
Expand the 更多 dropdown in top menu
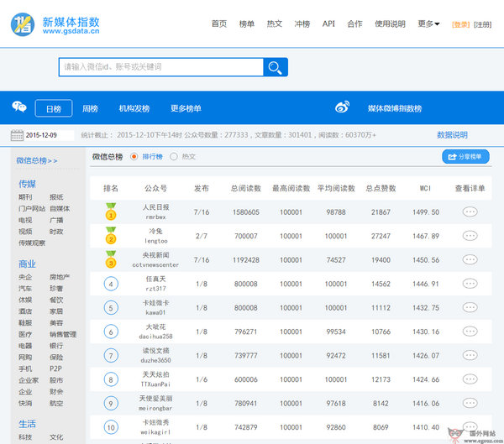(428, 24)
